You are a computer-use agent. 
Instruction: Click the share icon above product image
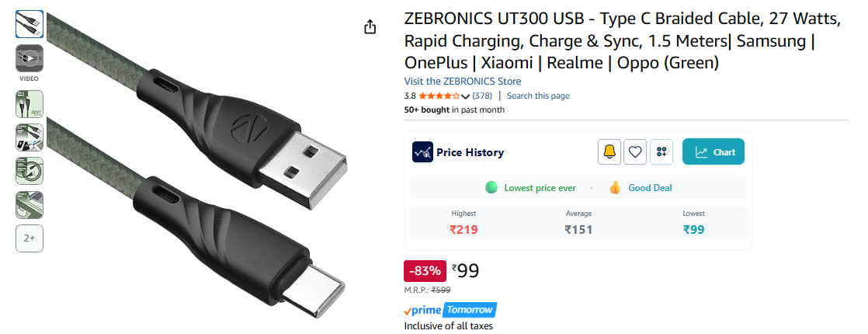(x=370, y=27)
